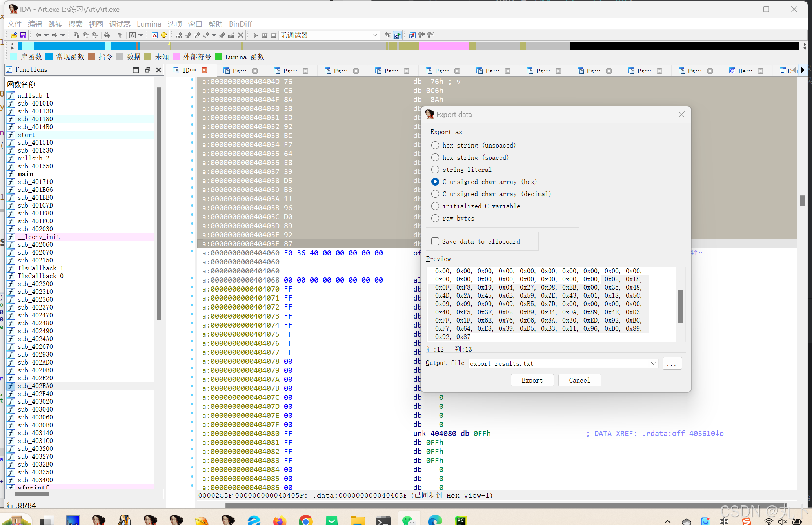Image resolution: width=812 pixels, height=525 pixels.
Task: Click the Cancel button in dialog
Action: (x=579, y=380)
